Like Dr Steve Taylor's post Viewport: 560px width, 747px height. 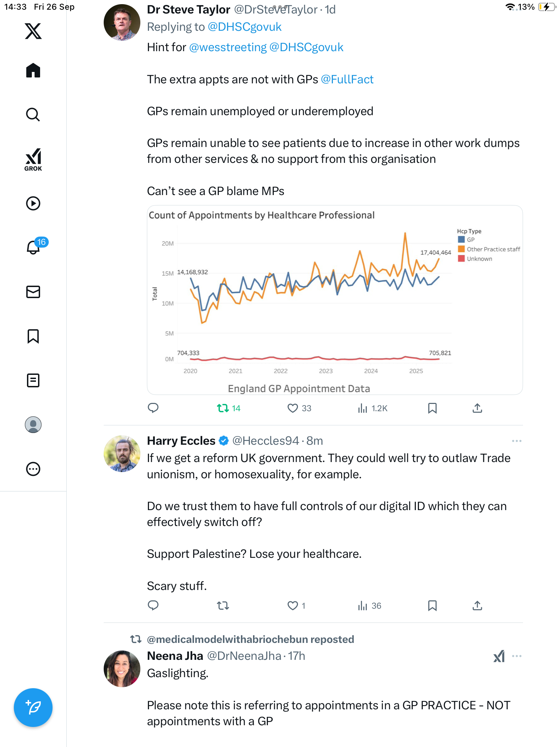[293, 408]
